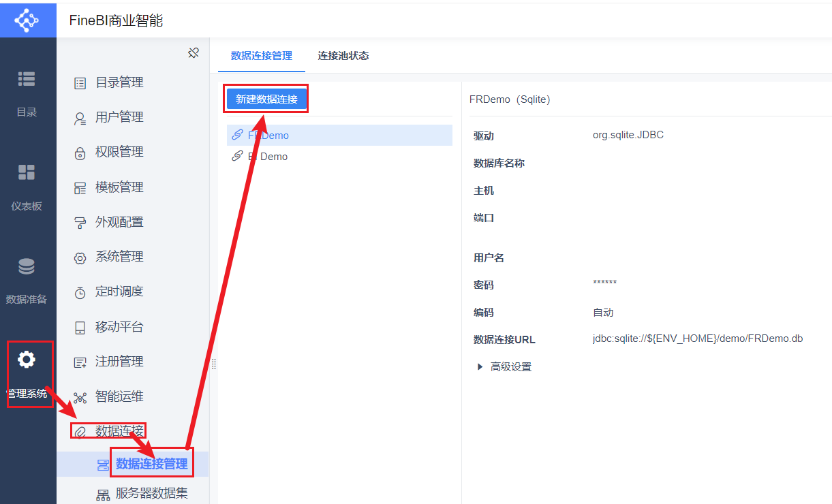
Task: Click the 数据库名称 field label
Action: click(x=499, y=163)
